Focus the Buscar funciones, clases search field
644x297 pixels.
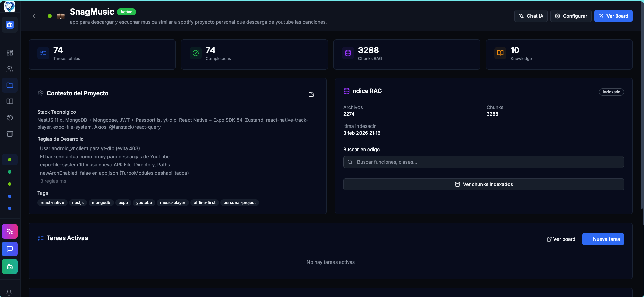pos(483,162)
